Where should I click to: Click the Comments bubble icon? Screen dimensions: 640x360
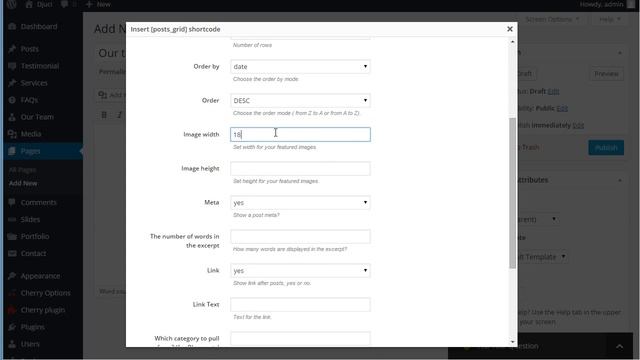12,202
